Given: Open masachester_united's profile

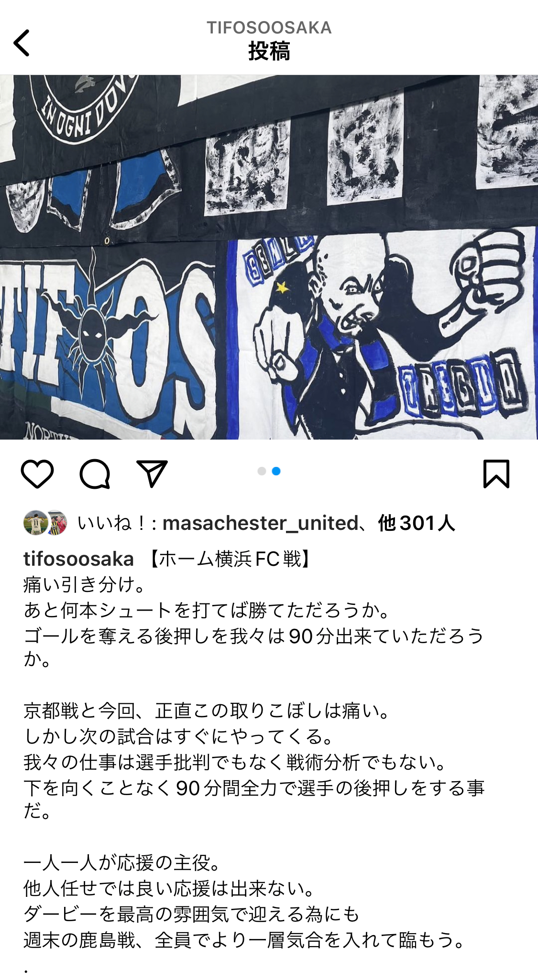Looking at the screenshot, I should coord(261,523).
